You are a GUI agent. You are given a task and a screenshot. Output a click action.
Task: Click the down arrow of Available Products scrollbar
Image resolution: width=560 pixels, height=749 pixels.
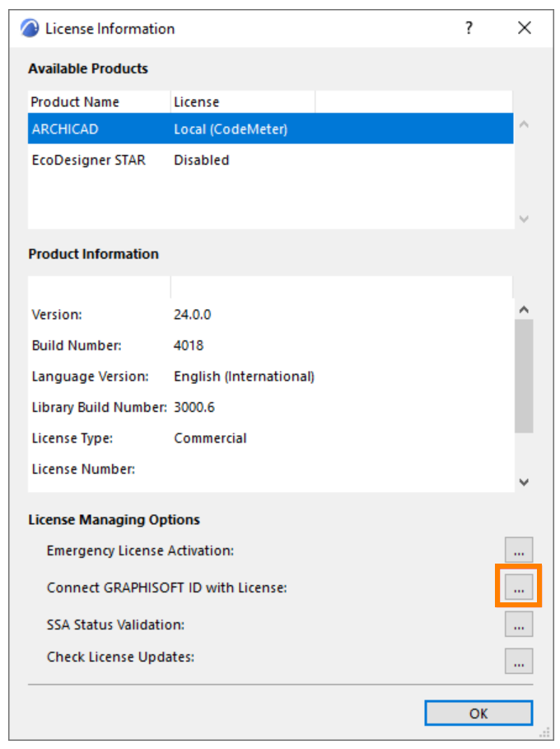tap(524, 219)
